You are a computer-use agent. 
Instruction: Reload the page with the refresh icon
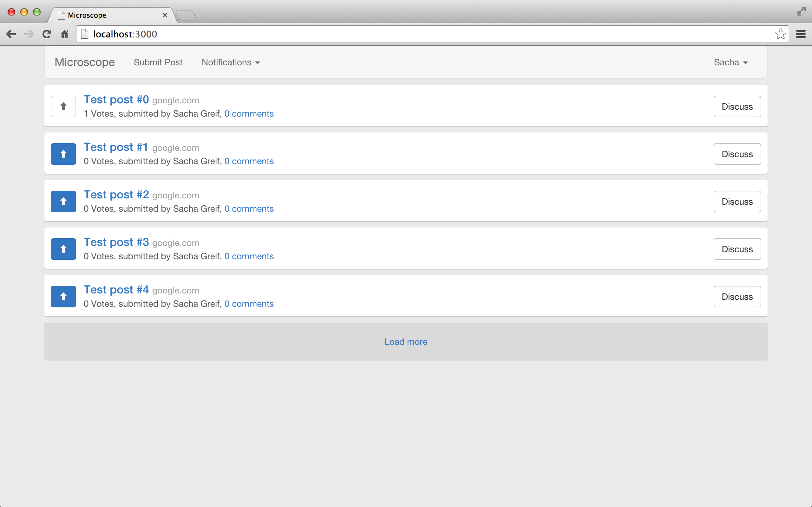tap(47, 34)
